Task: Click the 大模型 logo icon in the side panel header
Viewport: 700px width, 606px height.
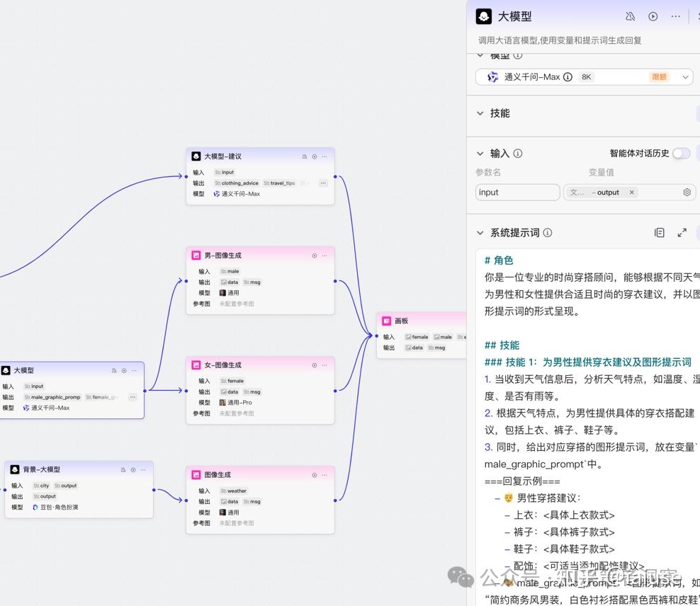Action: tap(484, 16)
